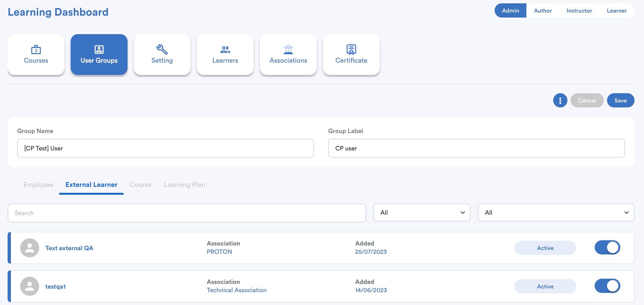644x305 pixels.
Task: Switch to the Instructor role
Action: [579, 10]
